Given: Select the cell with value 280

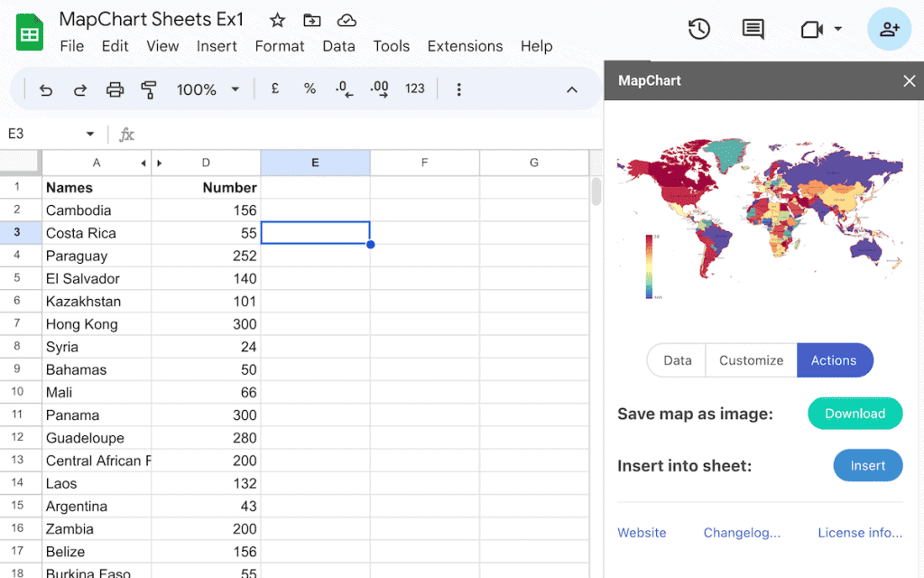Looking at the screenshot, I should point(206,438).
